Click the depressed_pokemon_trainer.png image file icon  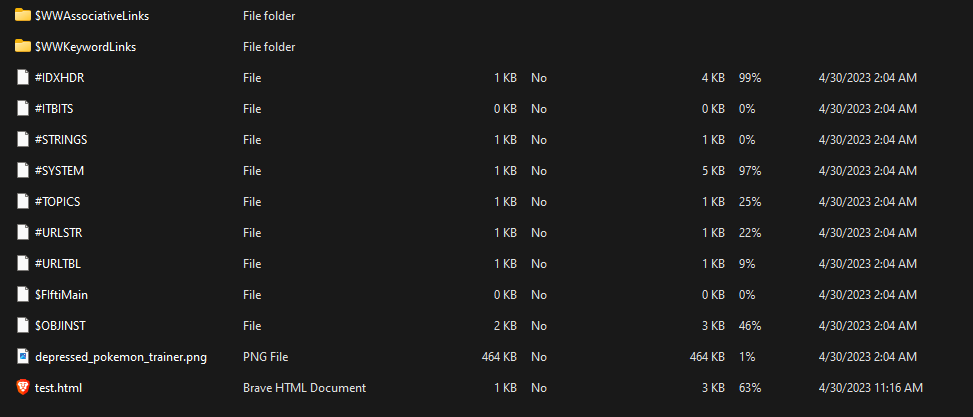click(23, 356)
